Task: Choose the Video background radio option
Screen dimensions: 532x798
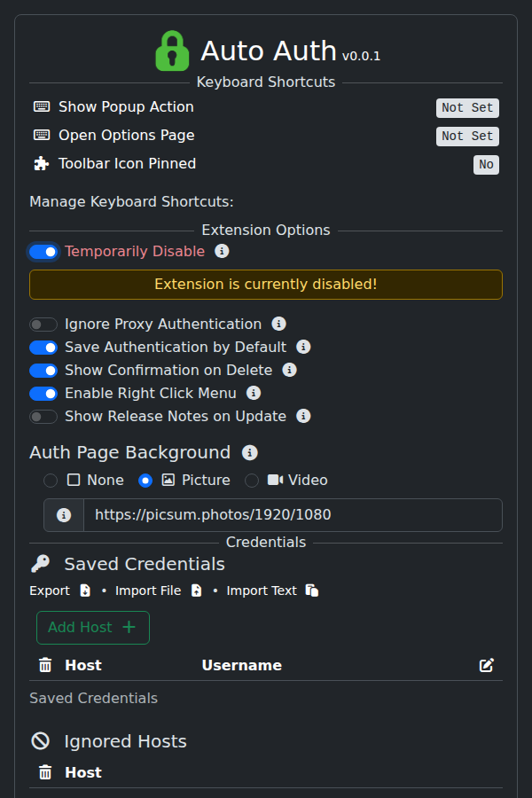Action: pyautogui.click(x=252, y=481)
